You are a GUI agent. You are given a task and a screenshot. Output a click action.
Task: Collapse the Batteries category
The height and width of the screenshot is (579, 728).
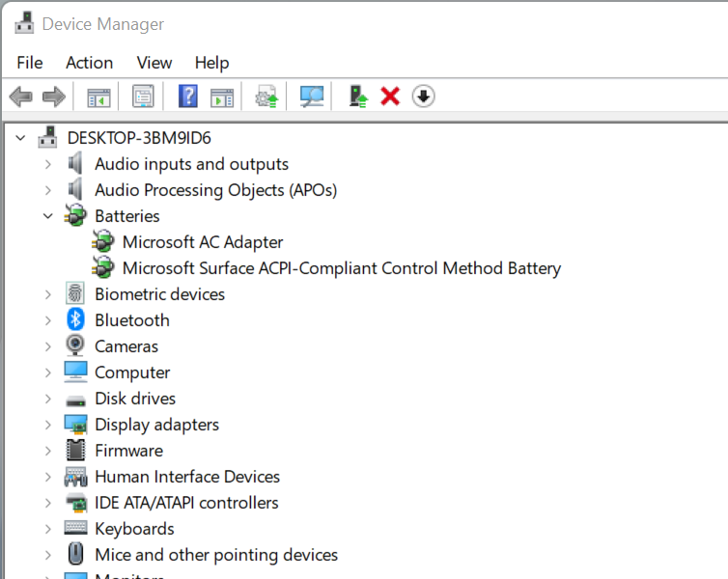(48, 216)
